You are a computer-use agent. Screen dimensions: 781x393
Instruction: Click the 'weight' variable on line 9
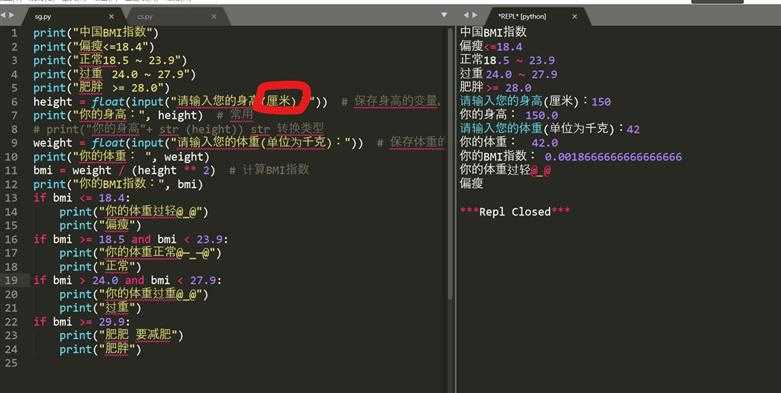53,143
